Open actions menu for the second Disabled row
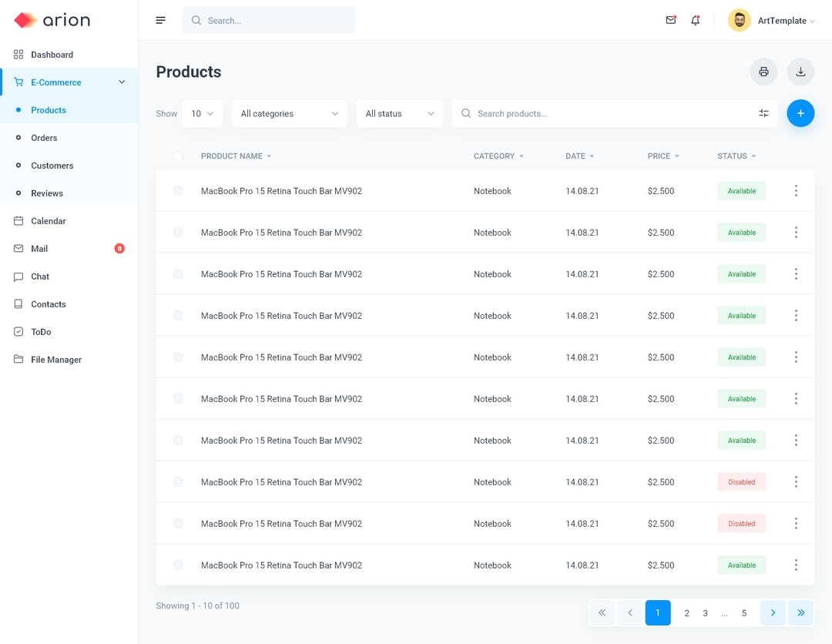832x644 pixels. (x=796, y=524)
